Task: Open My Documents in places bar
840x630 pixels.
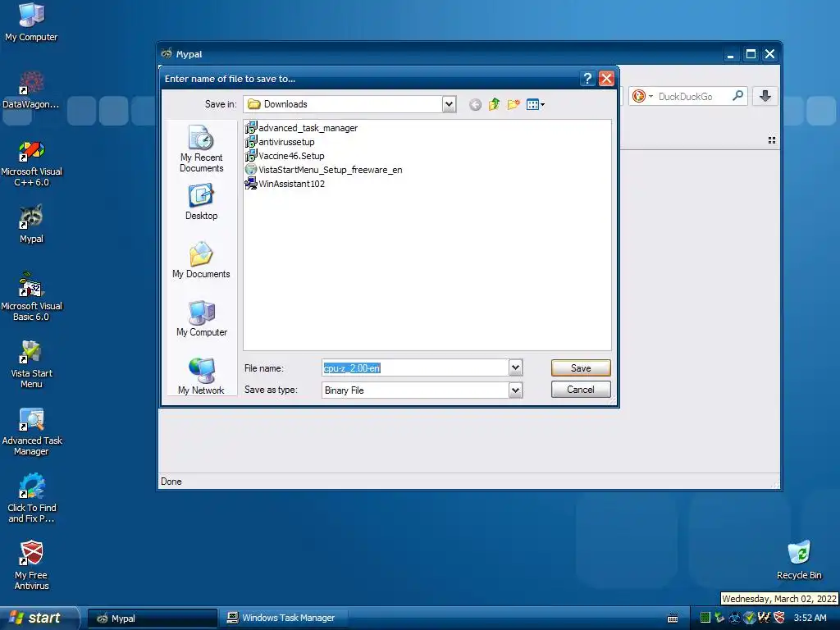Action: point(201,260)
